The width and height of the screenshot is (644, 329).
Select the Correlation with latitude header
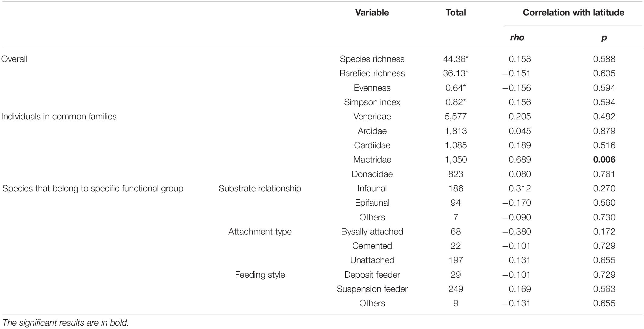tap(574, 12)
